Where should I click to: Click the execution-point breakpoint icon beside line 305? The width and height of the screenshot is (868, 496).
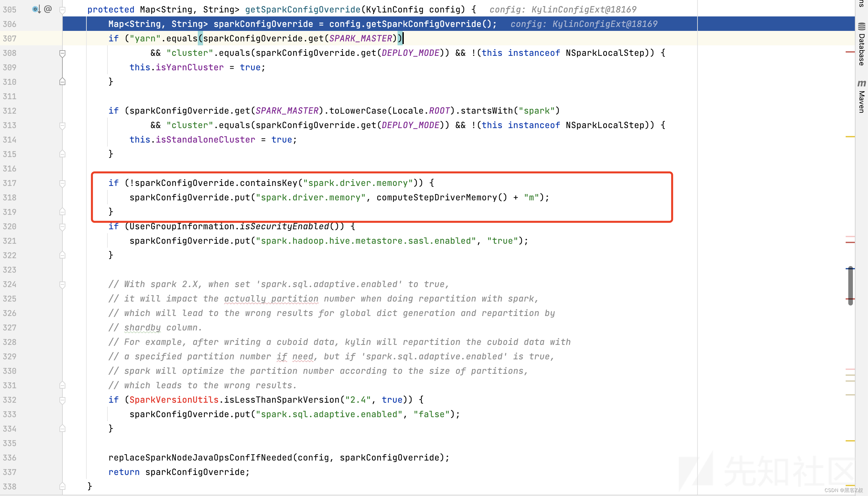click(35, 9)
